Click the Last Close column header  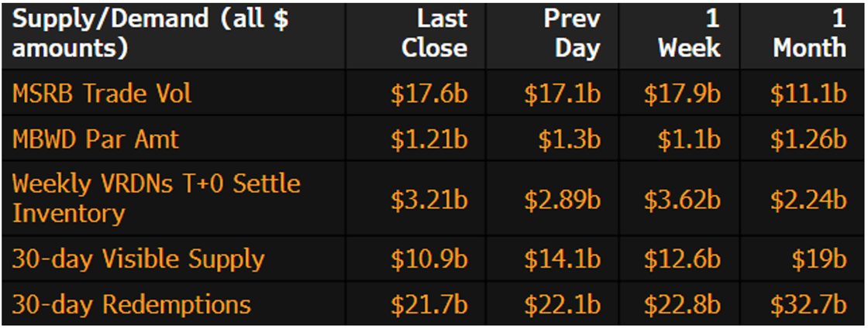(434, 33)
